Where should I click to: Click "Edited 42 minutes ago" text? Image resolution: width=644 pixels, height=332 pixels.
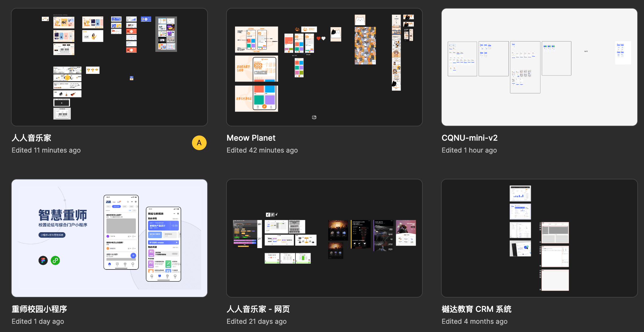tap(262, 150)
